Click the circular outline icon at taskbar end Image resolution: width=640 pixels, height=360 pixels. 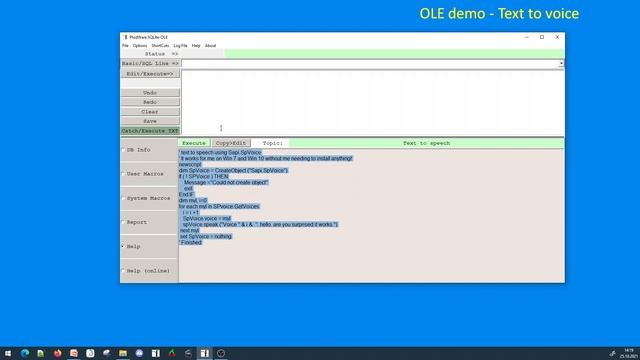tap(221, 353)
